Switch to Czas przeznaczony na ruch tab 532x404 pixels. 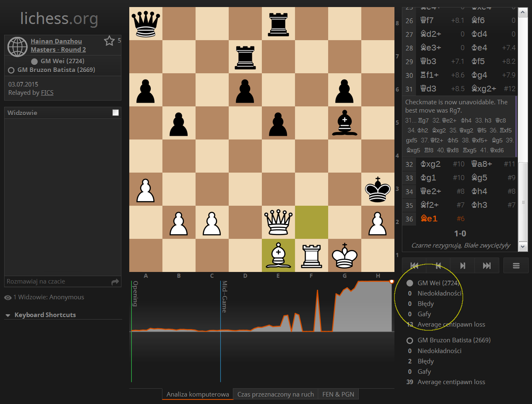[x=276, y=394]
